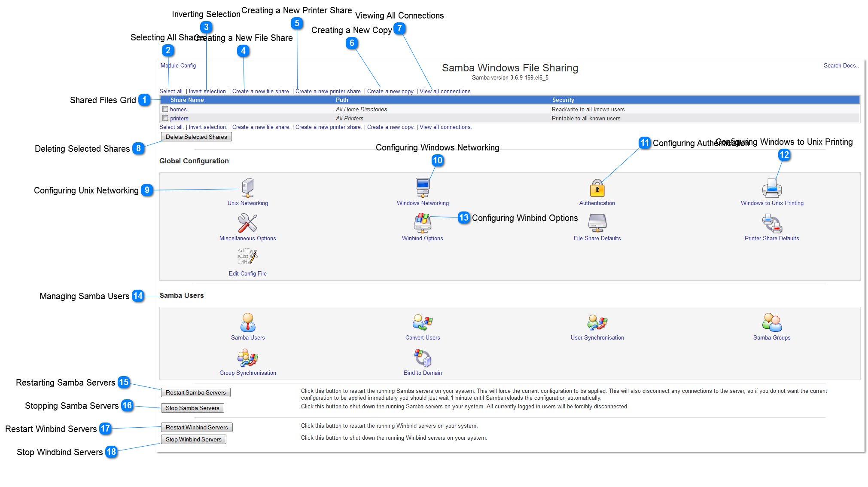Click Create a new printer share above the table
This screenshot has height=487, width=868.
329,92
